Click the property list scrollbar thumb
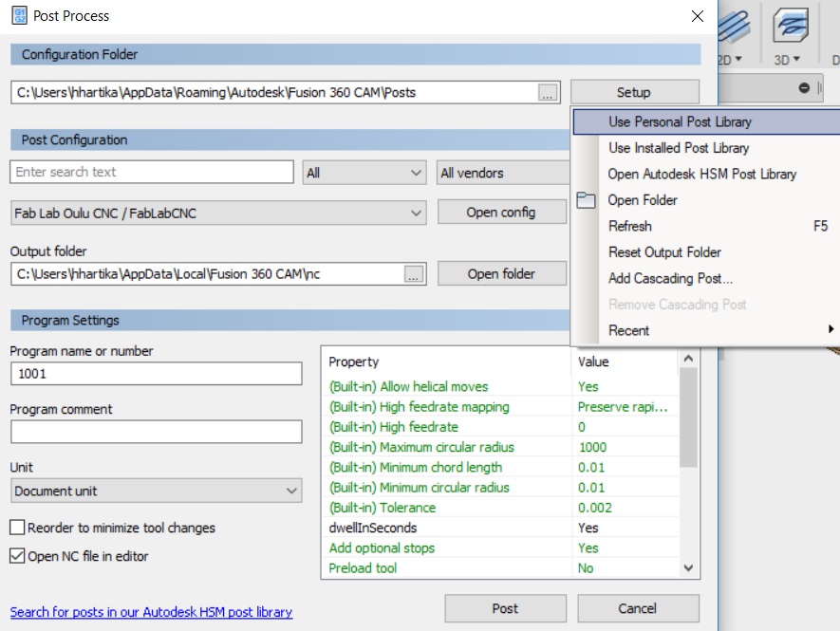Viewport: 840px width, 631px height. tap(689, 417)
